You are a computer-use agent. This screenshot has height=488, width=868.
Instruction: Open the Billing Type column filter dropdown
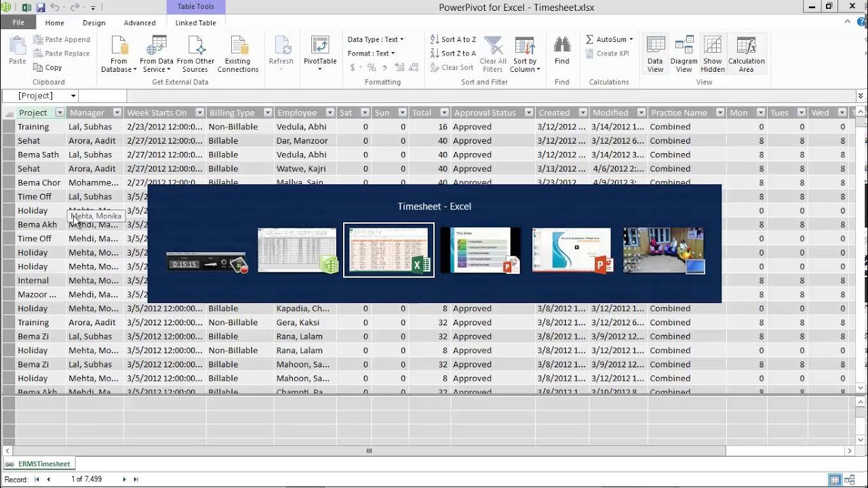tap(267, 113)
